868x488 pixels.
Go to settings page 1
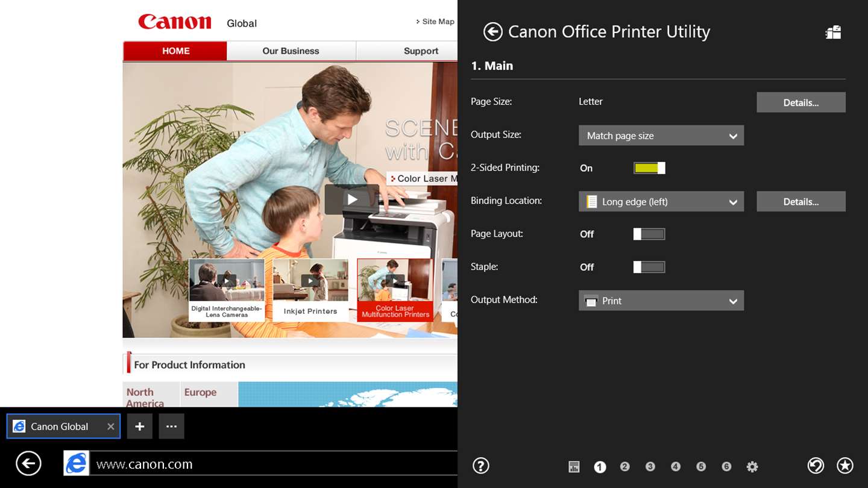point(600,466)
